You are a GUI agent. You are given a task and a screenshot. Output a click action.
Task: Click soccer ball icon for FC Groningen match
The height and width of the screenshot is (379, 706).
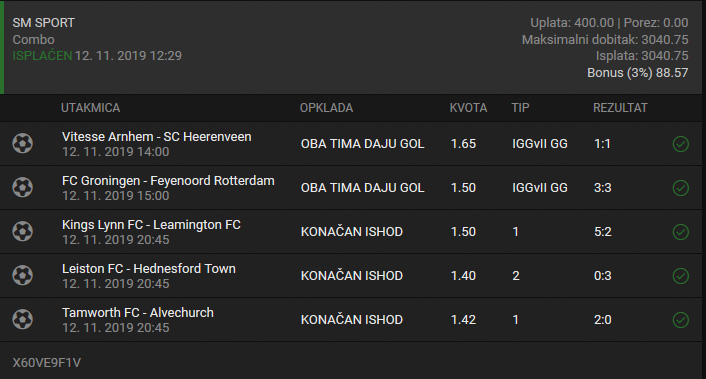[x=23, y=187]
